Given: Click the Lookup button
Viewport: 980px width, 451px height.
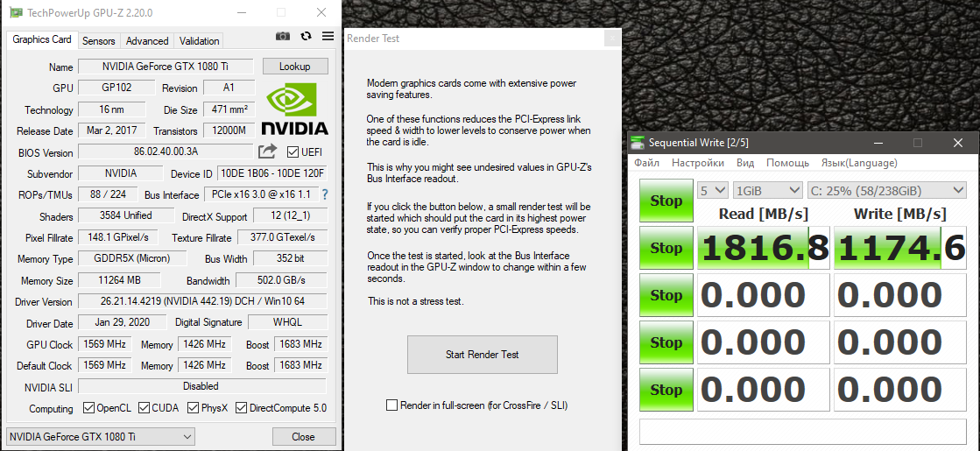Looking at the screenshot, I should (295, 67).
